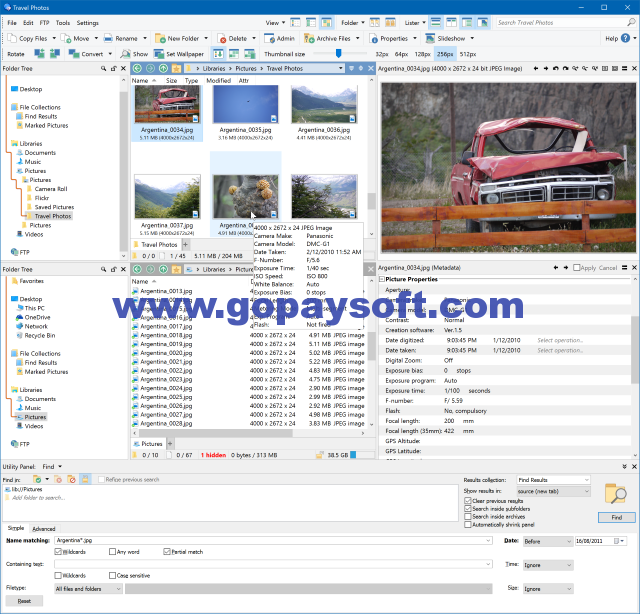Screen dimensions: 640x614
Task: Open the Folder dropdown in top toolbar
Action: (353, 23)
